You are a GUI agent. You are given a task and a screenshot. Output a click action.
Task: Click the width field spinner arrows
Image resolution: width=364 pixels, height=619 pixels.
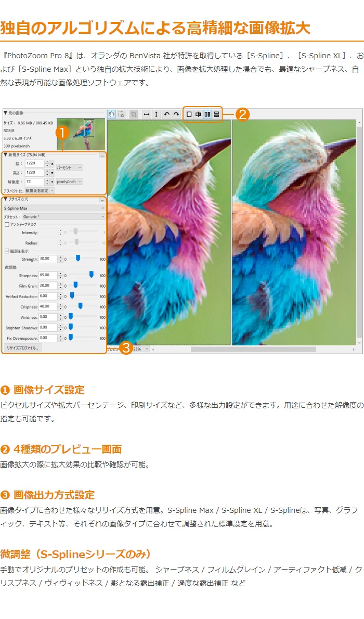click(x=47, y=163)
